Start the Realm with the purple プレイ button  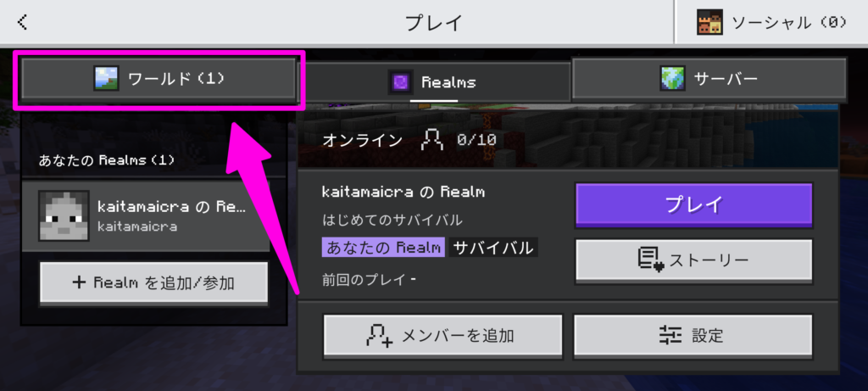pos(694,205)
